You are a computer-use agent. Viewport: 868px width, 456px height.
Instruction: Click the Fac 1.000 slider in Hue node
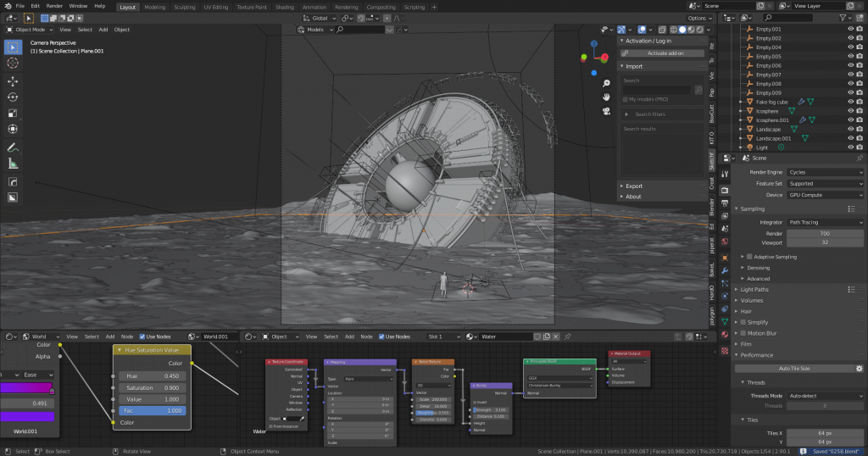click(152, 410)
